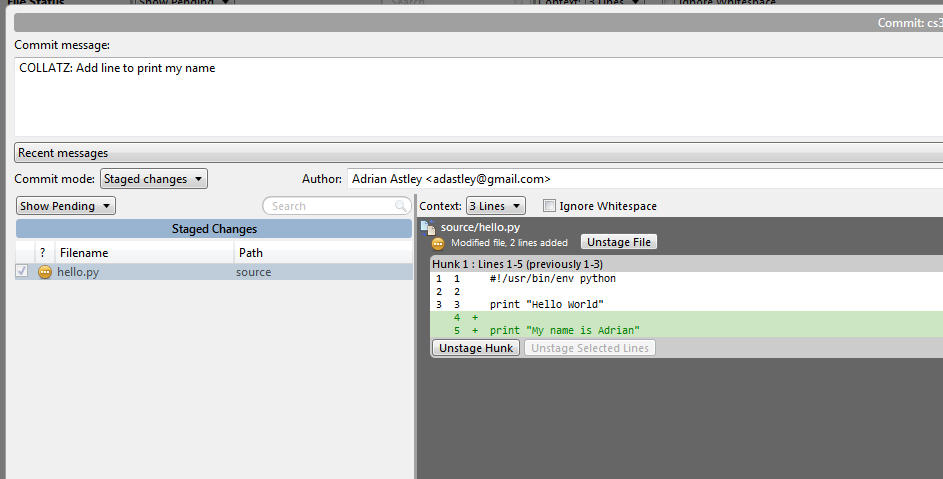943x479 pixels.
Task: Click the Author field with Adrian Astley
Action: pos(645,179)
